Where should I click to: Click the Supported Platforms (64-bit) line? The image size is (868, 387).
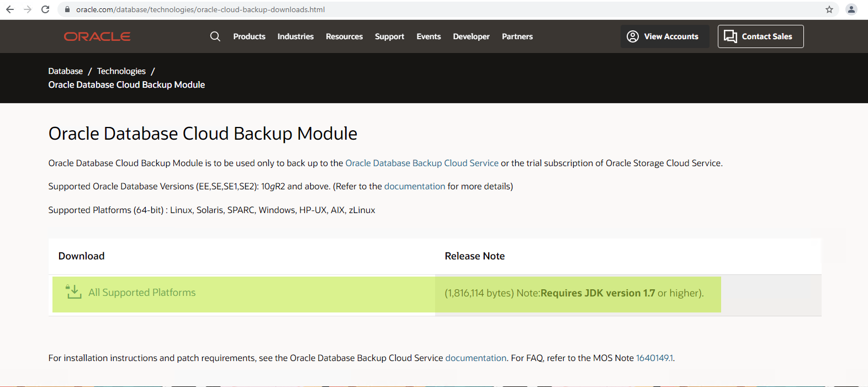pyautogui.click(x=211, y=210)
